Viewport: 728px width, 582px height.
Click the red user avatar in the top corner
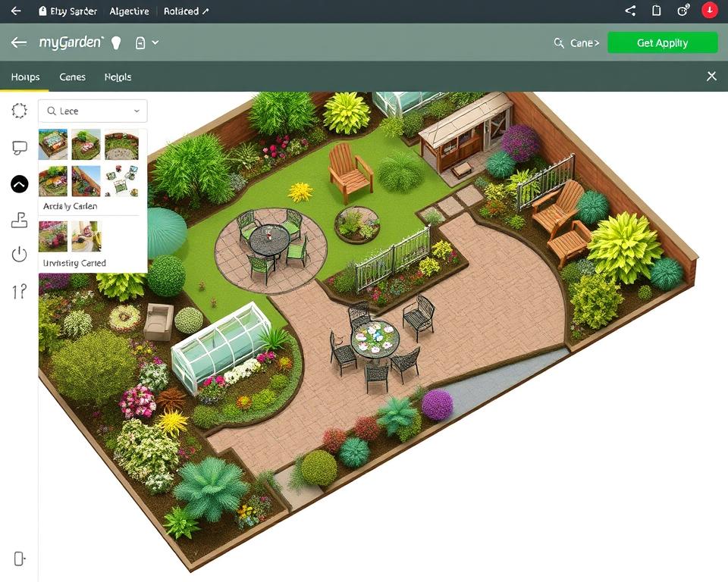click(708, 10)
